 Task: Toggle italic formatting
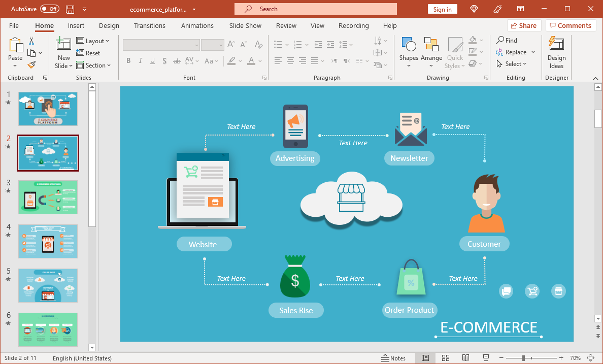point(141,60)
